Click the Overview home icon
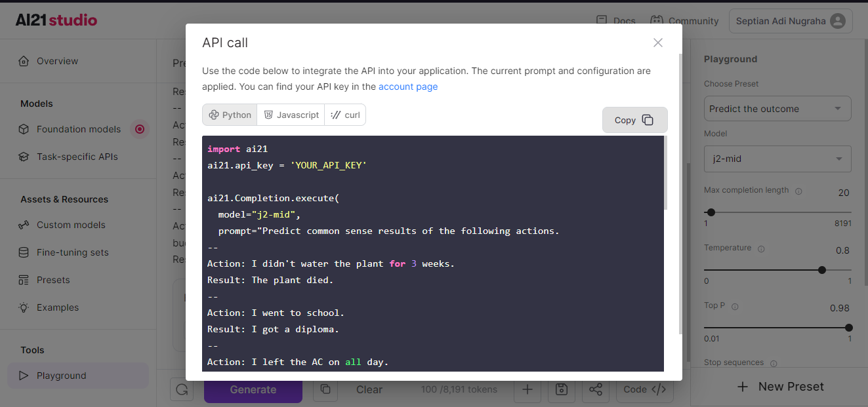Screen dimensions: 868x407 (x=24, y=61)
